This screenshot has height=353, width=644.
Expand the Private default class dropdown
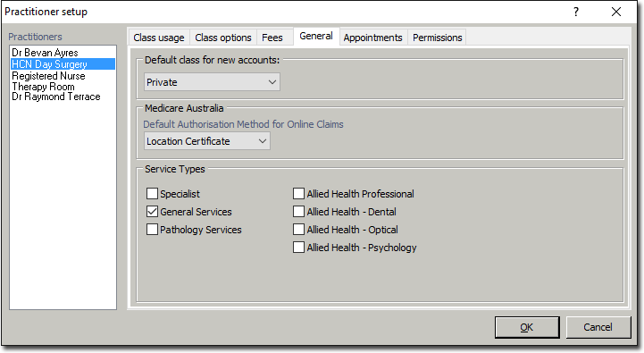[x=212, y=82]
